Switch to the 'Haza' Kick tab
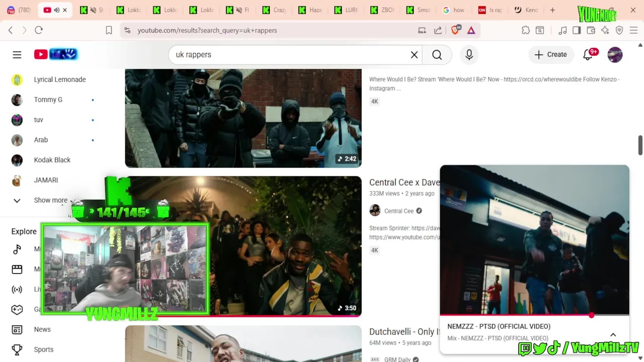The height and width of the screenshot is (362, 644). (x=310, y=10)
